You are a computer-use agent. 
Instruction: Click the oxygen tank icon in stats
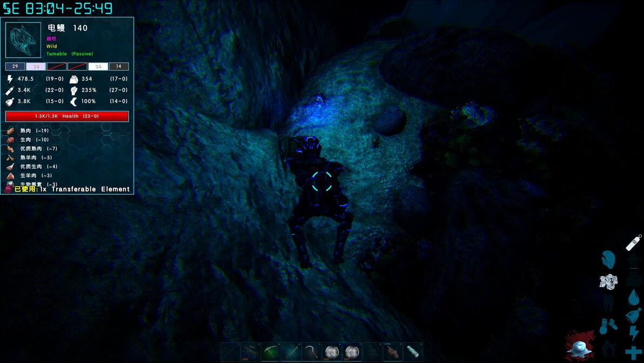[10, 90]
